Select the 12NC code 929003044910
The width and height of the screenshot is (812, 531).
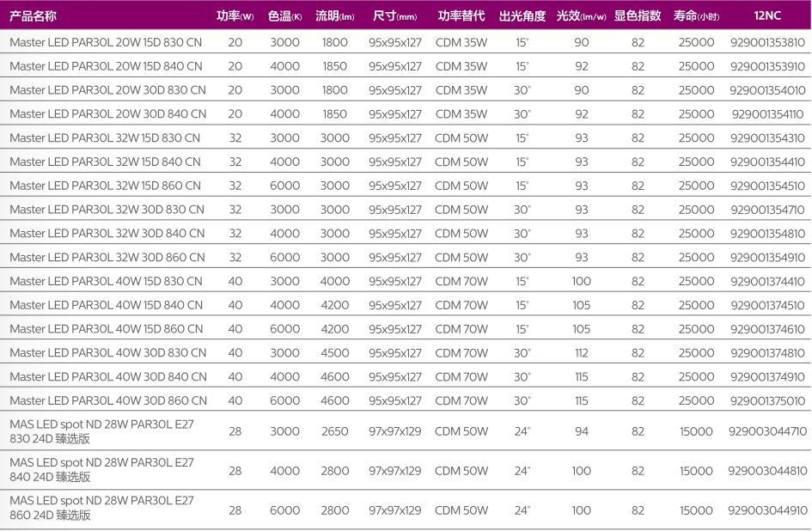coord(767,510)
